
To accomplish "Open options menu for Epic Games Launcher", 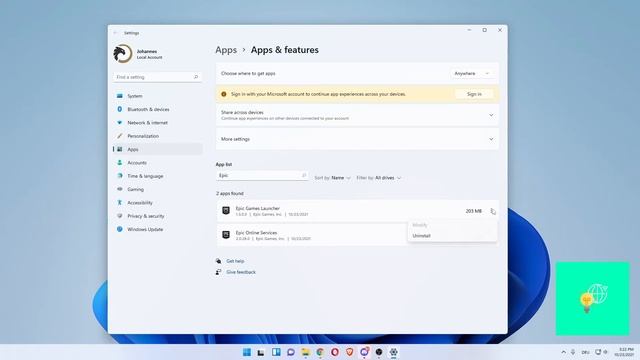I will click(493, 211).
